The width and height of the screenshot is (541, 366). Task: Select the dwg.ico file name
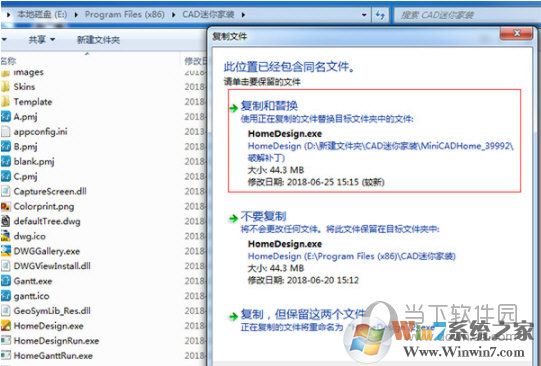(x=30, y=236)
